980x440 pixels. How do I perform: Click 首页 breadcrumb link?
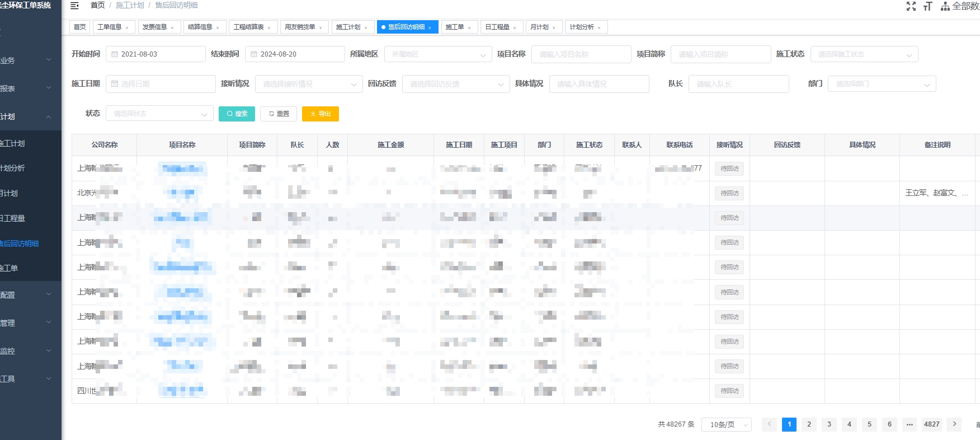coord(97,5)
